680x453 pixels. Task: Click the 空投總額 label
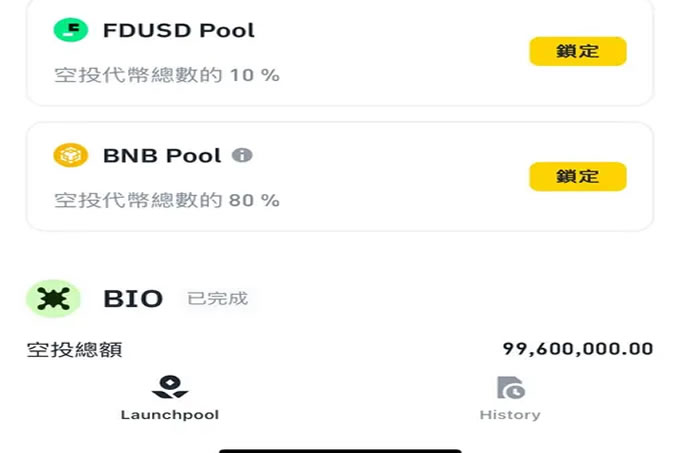[74, 349]
